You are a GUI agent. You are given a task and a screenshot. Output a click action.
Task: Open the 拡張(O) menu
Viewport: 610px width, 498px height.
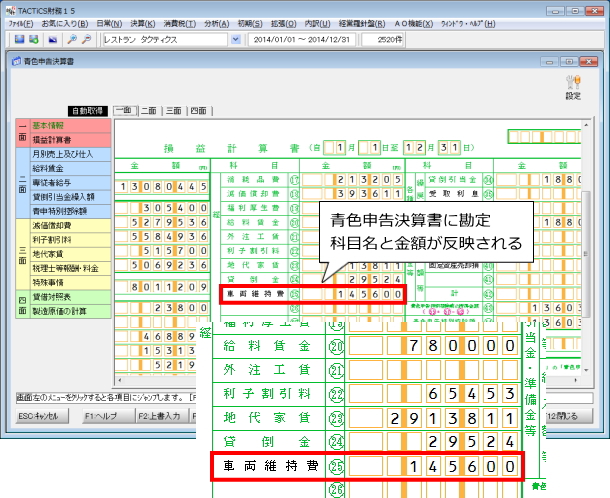284,24
